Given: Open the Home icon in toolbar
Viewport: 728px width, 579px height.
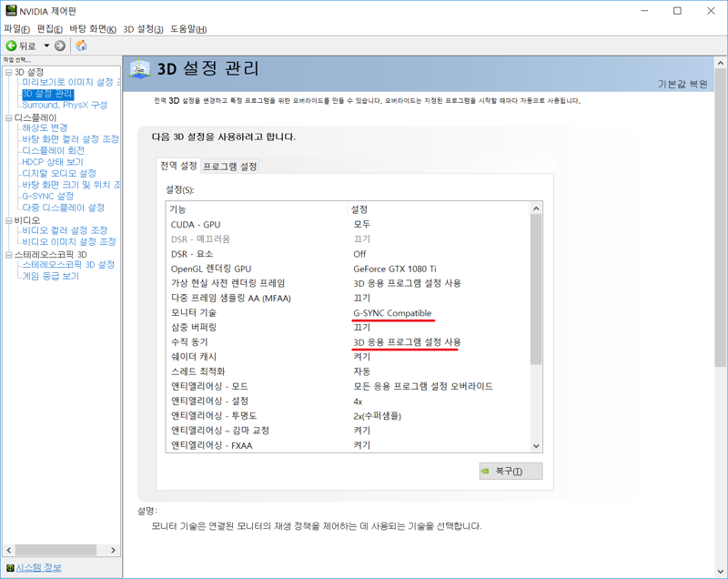Looking at the screenshot, I should click(x=81, y=46).
